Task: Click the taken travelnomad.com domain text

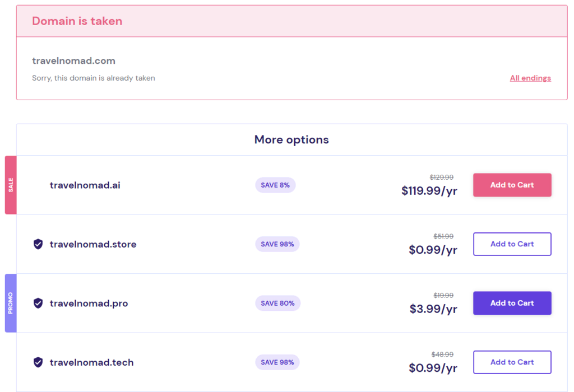Action: pyautogui.click(x=73, y=61)
